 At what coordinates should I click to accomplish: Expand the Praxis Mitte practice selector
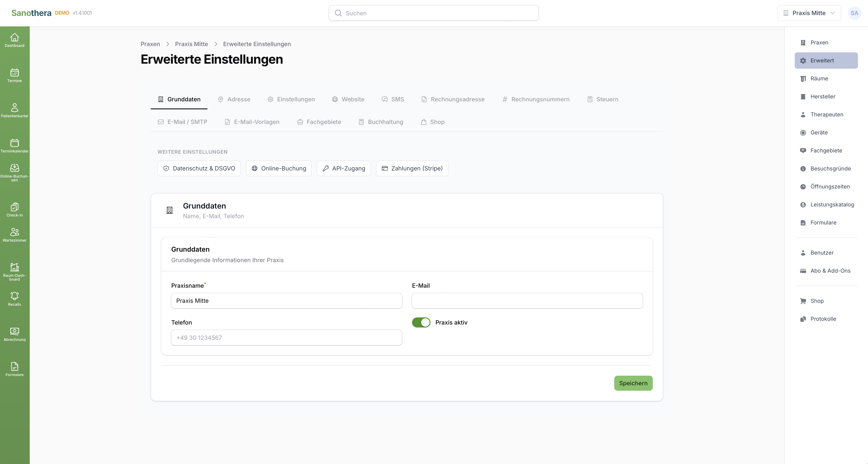coord(809,13)
